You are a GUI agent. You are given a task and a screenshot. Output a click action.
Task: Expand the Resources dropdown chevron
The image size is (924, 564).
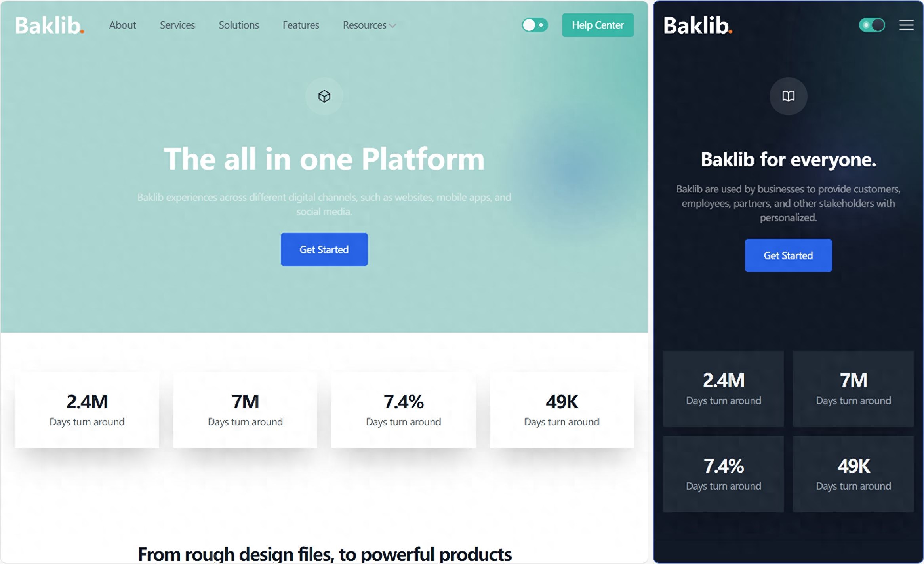392,26
